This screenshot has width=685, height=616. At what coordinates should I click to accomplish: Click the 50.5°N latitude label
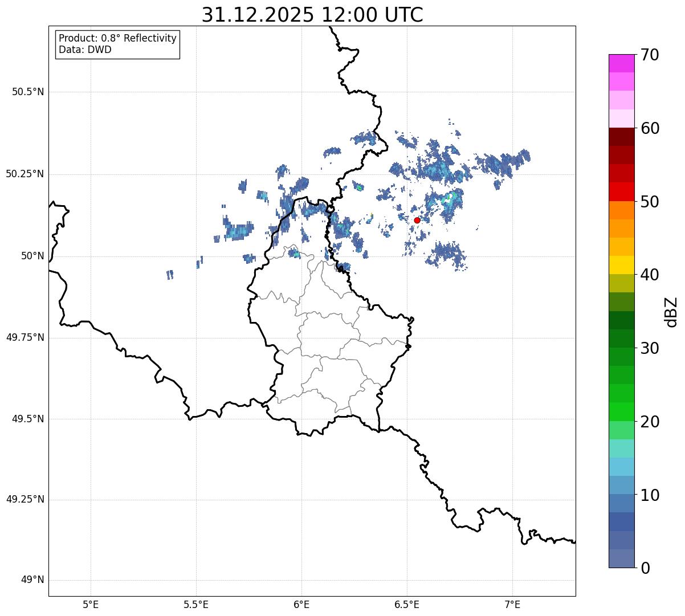point(28,92)
